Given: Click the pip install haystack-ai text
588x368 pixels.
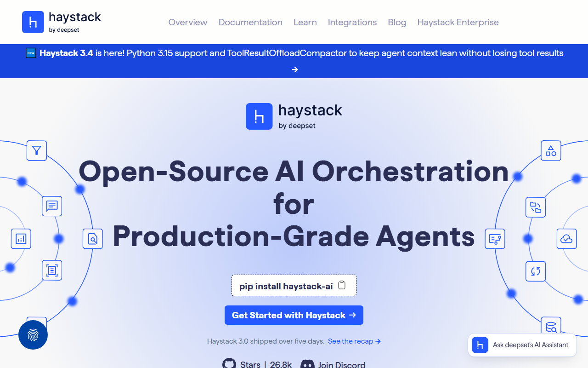Looking at the screenshot, I should [286, 286].
